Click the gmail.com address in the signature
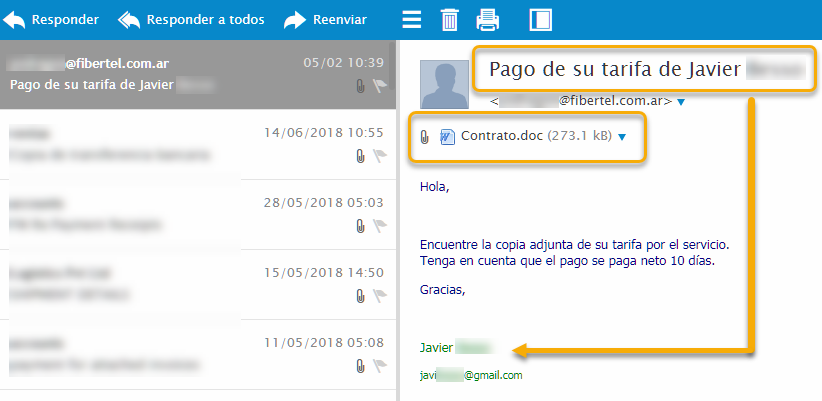This screenshot has width=822, height=401. click(471, 375)
